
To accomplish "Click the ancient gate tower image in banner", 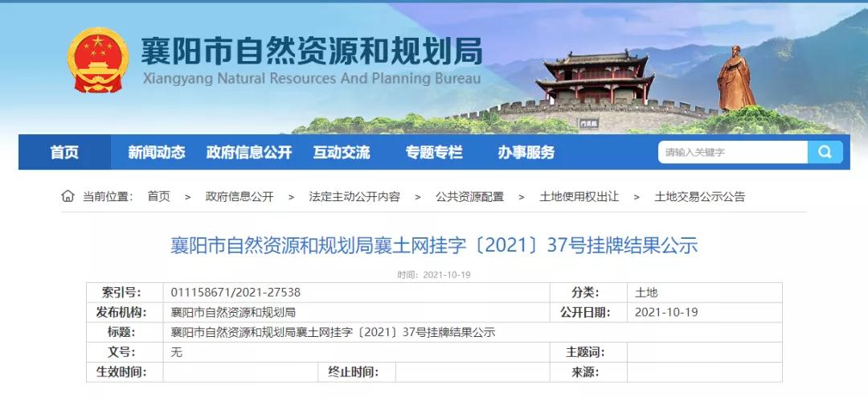I will coord(595,77).
